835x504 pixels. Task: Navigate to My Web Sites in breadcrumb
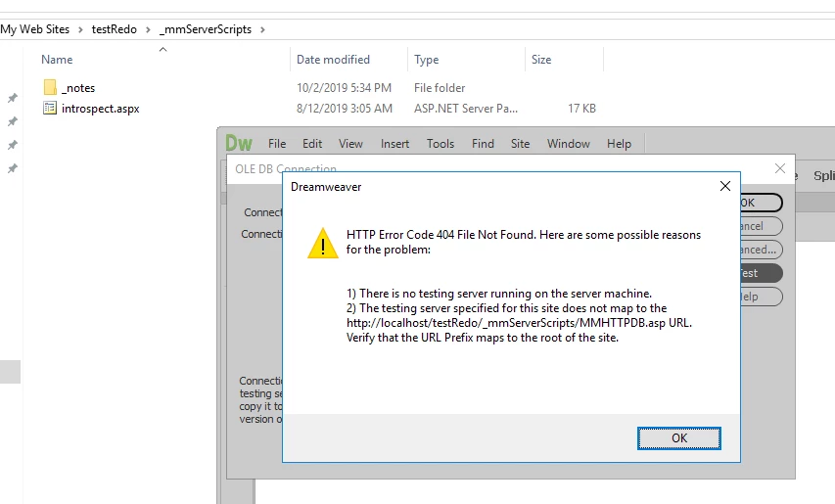34,29
